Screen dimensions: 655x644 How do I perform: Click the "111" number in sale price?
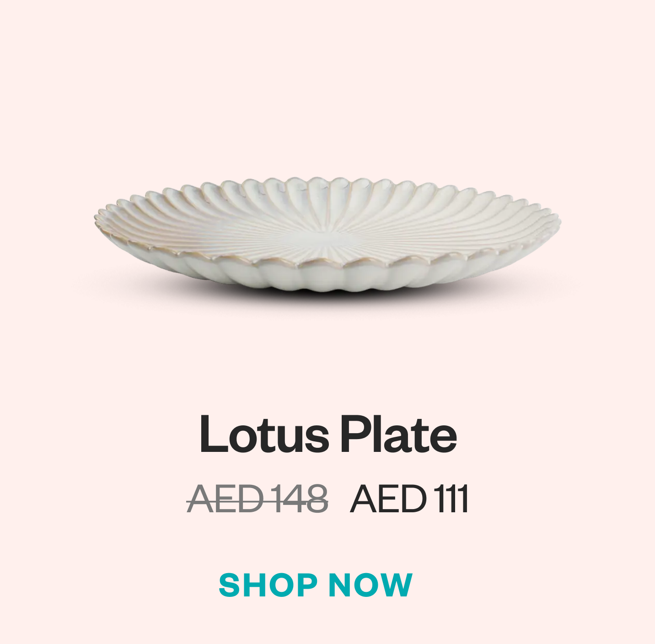point(451,499)
